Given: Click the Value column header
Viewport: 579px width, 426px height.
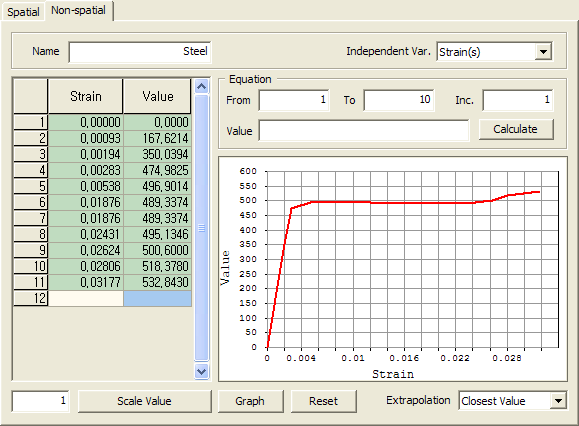Looking at the screenshot, I should [158, 96].
